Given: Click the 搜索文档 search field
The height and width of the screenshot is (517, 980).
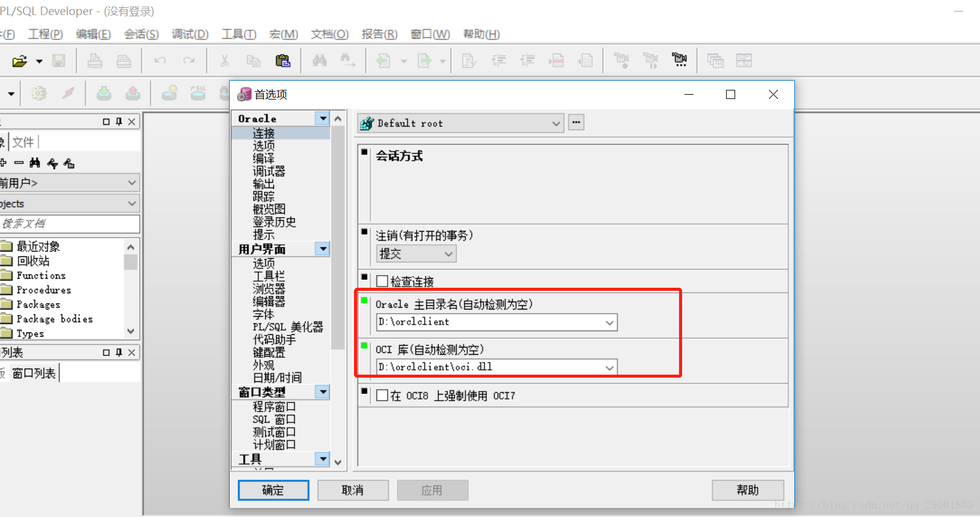Looking at the screenshot, I should (69, 224).
